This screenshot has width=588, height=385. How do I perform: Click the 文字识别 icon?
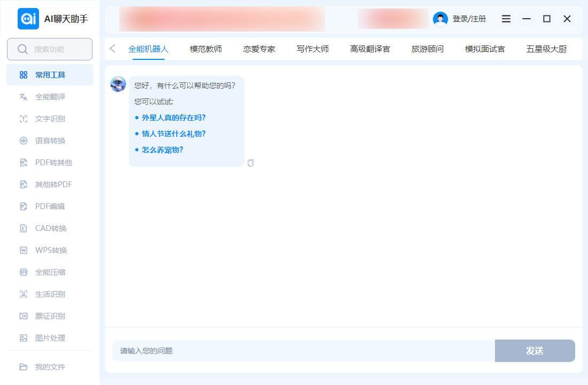click(x=23, y=119)
